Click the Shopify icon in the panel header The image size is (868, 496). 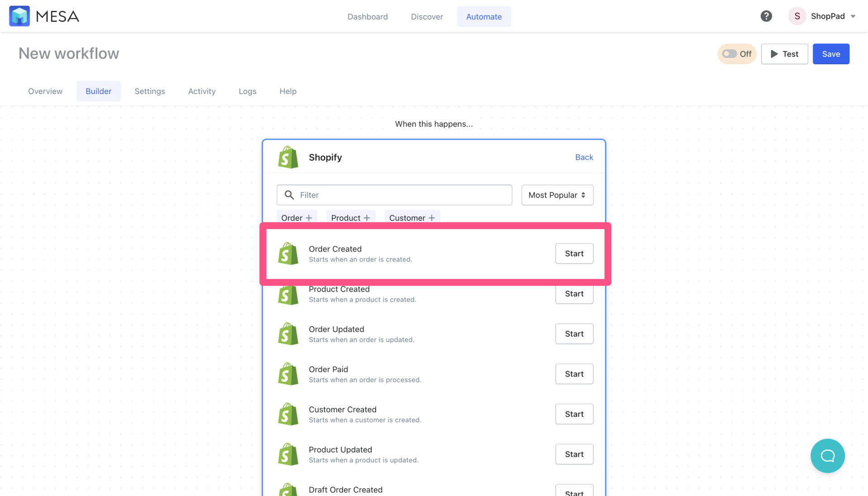288,157
